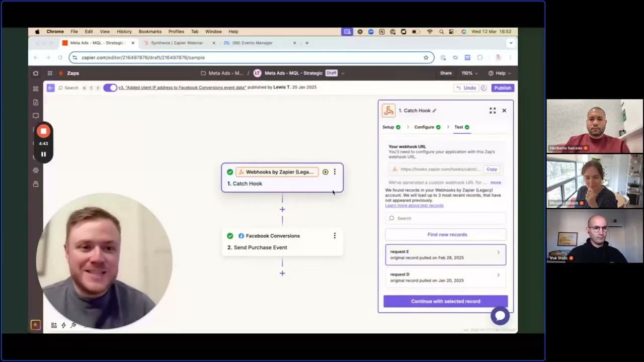Open the support chat bubble at the bottom right

tap(500, 316)
